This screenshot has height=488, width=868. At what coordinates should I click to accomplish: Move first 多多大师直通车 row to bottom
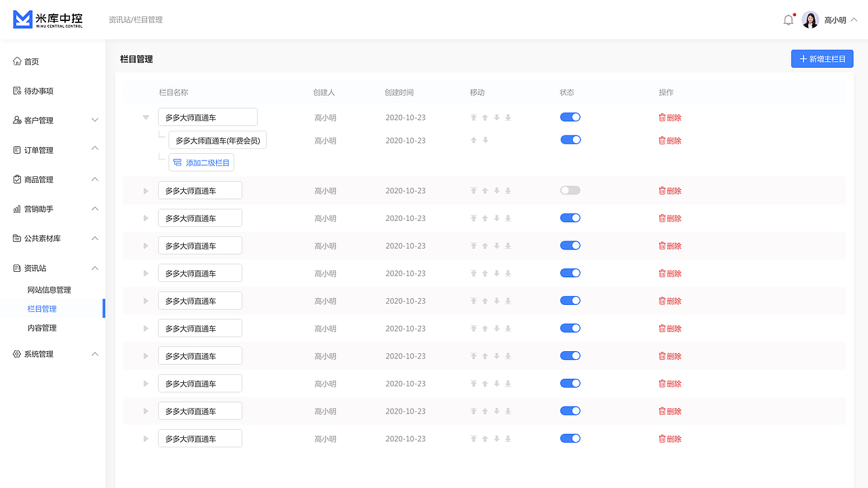click(508, 118)
